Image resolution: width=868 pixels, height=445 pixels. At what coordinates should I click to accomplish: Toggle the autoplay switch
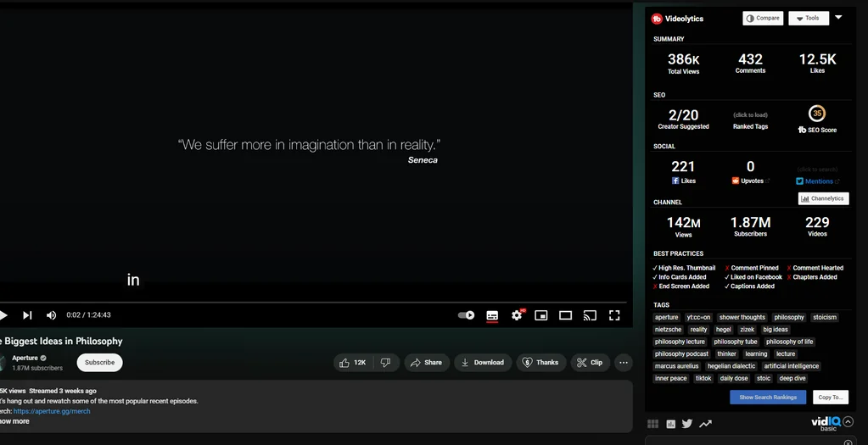[x=466, y=315]
